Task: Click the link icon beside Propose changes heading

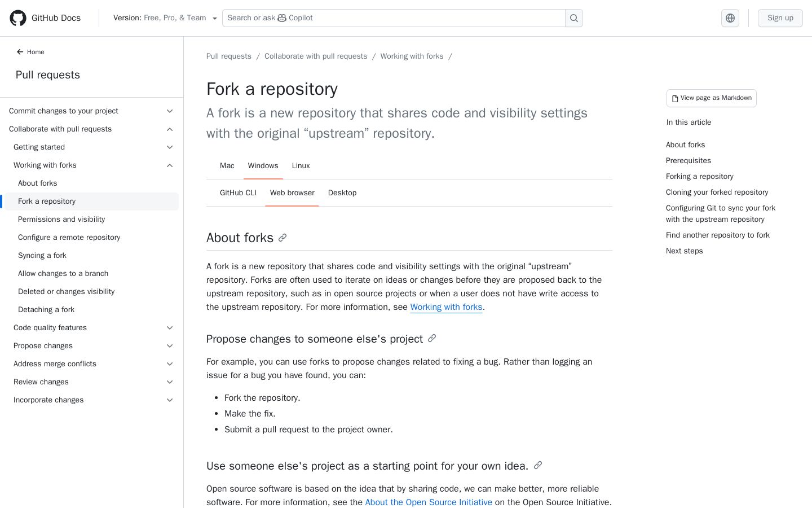Action: 432,339
